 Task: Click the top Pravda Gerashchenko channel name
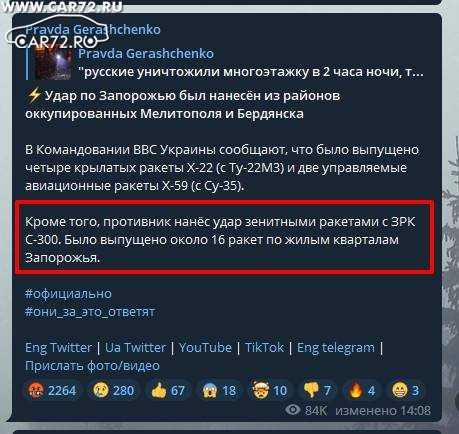pyautogui.click(x=93, y=29)
